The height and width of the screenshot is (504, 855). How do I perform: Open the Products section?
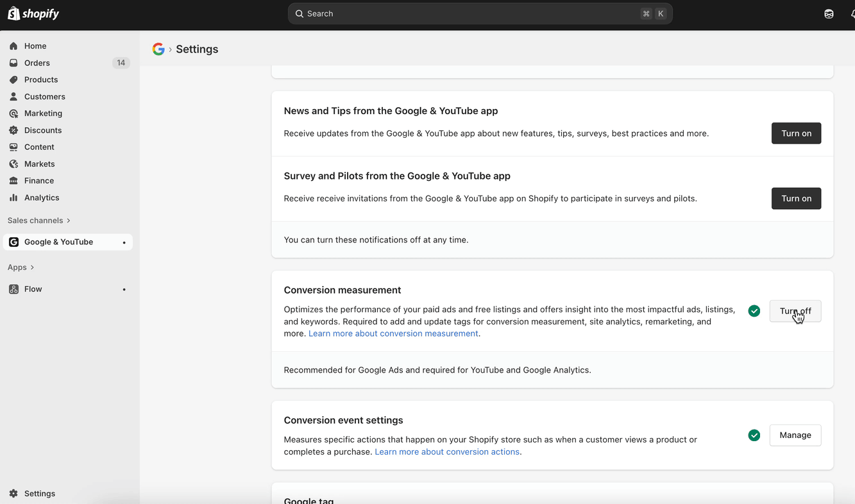[x=41, y=79]
